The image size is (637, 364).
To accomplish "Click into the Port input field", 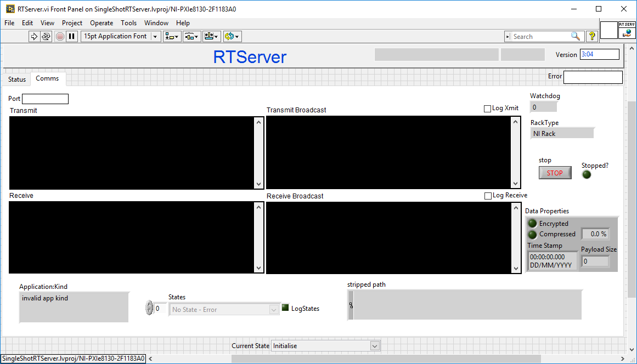I will 45,99.
